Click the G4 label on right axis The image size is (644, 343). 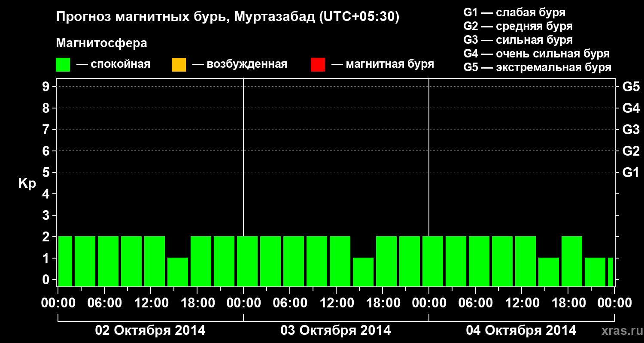click(x=631, y=108)
